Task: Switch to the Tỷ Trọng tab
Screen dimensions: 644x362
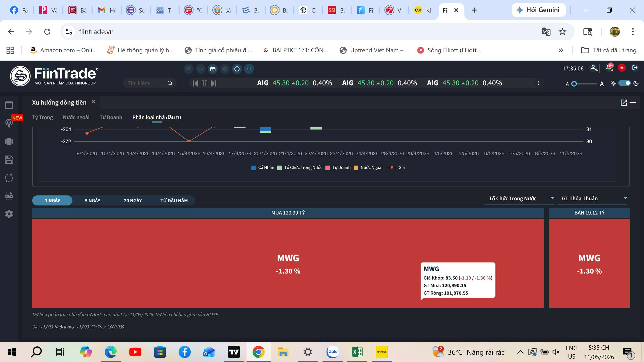Action: click(x=43, y=117)
